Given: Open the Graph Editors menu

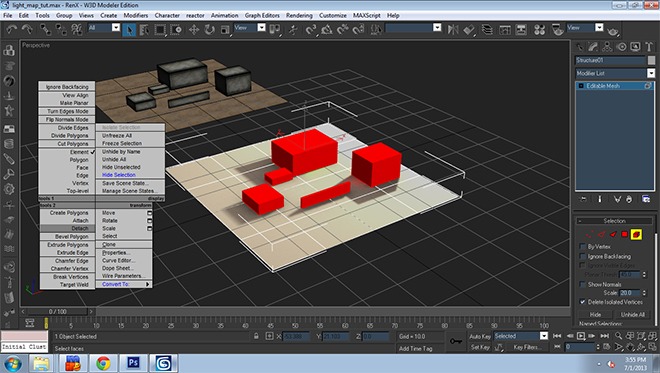Looking at the screenshot, I should click(262, 15).
